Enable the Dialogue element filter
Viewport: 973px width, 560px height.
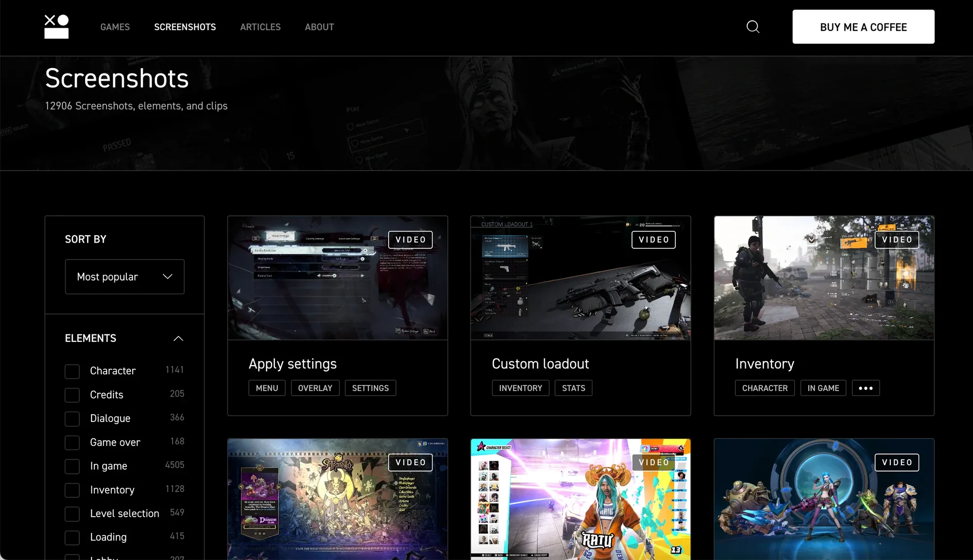pos(72,419)
